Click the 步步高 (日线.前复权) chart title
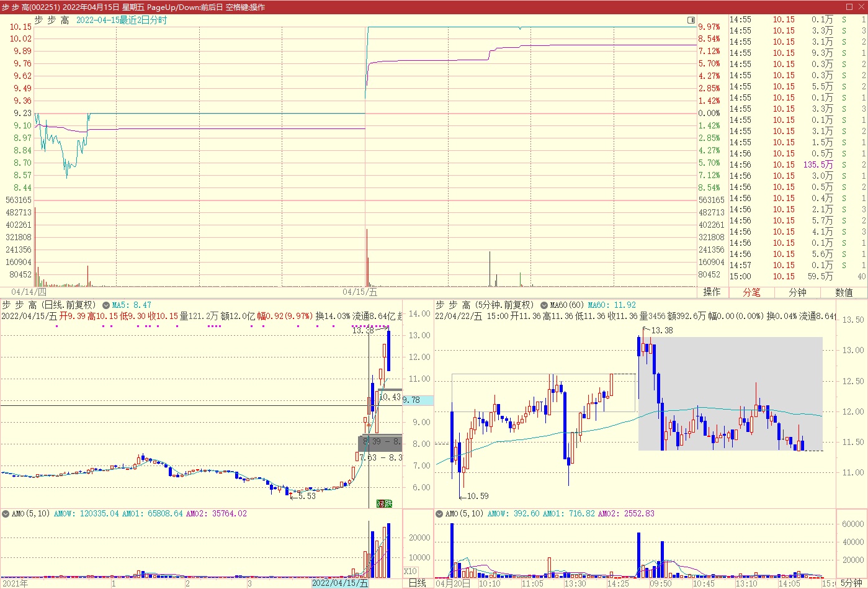The height and width of the screenshot is (589, 868). pos(49,305)
